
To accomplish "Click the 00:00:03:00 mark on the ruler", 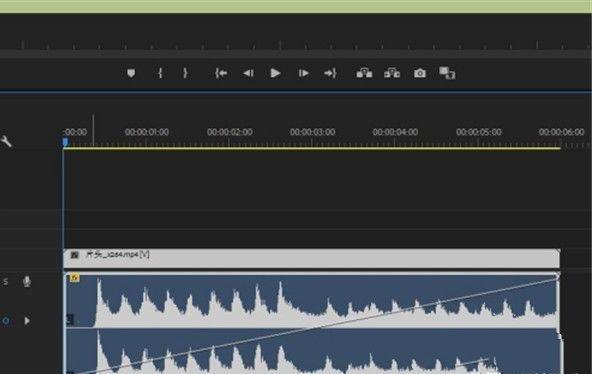I will pos(312,132).
